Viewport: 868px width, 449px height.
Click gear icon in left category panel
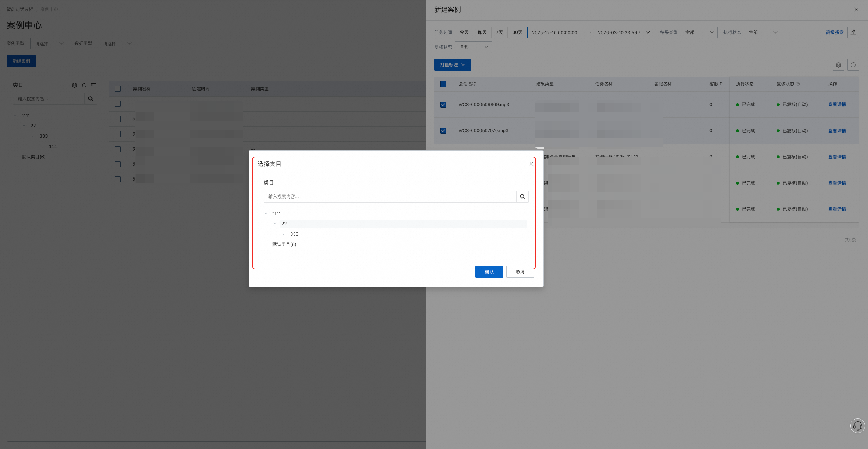click(74, 85)
